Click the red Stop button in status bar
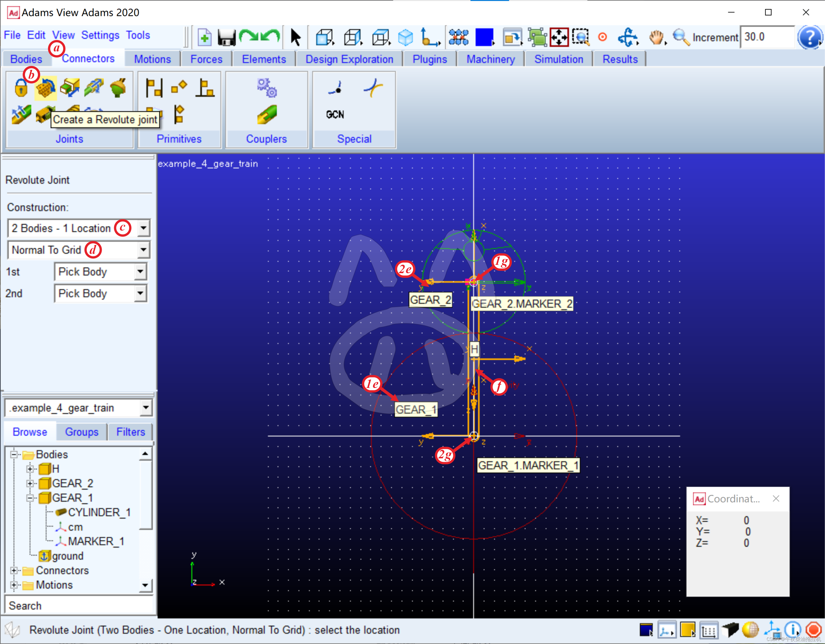Screen dimensions: 825x644 813,630
